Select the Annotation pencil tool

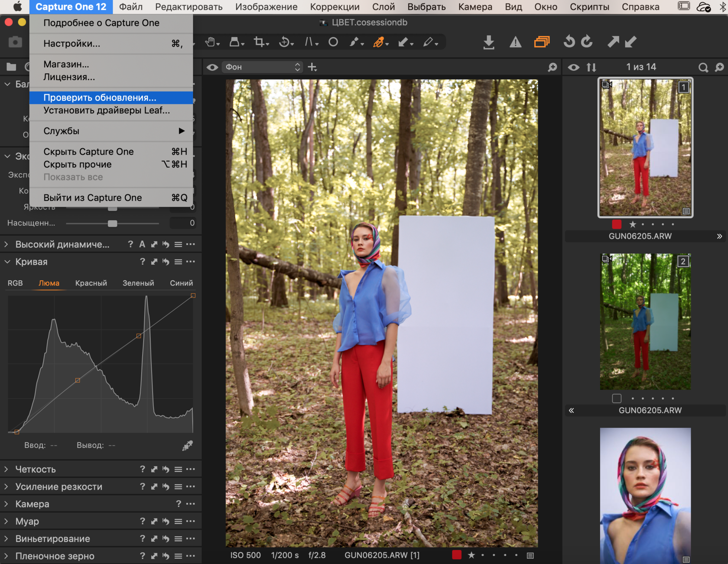pyautogui.click(x=428, y=42)
